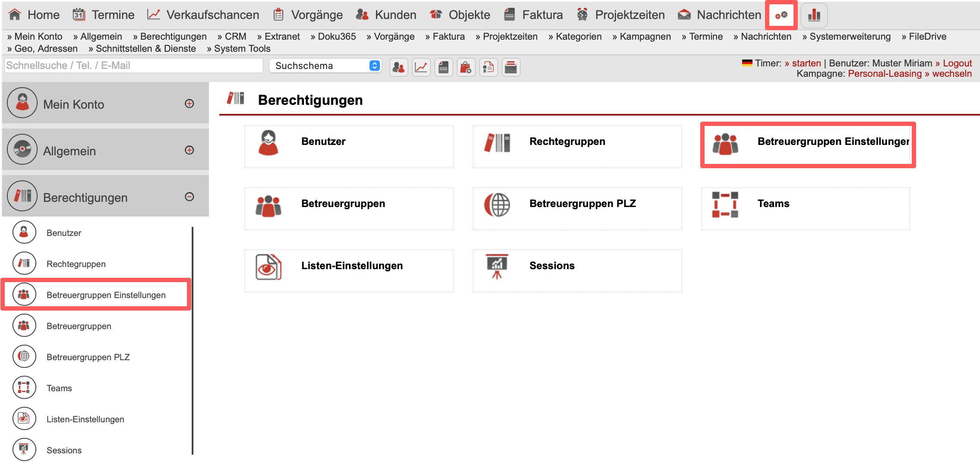This screenshot has width=980, height=465.
Task: Select Listen-Einstellungen in the sidebar
Action: pyautogui.click(x=85, y=419)
